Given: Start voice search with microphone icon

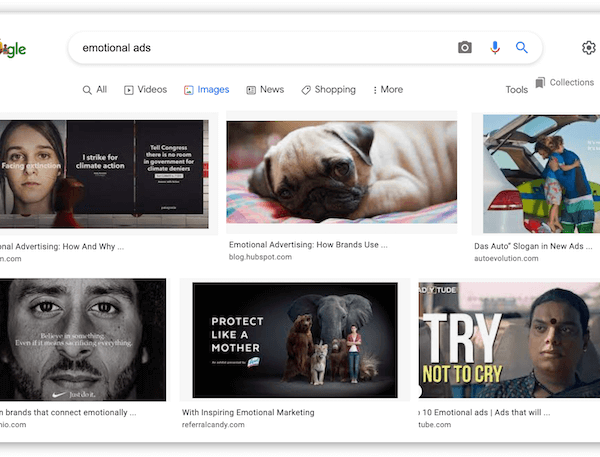Looking at the screenshot, I should click(x=494, y=48).
